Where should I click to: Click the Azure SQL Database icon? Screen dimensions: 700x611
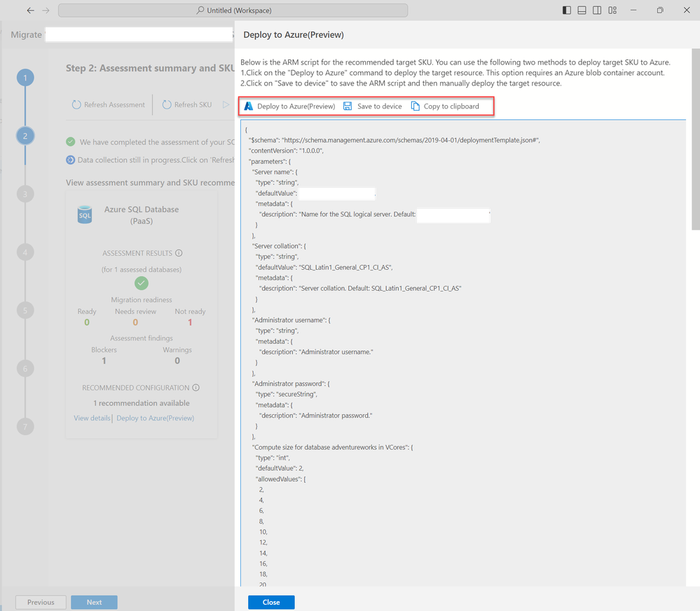pos(85,215)
